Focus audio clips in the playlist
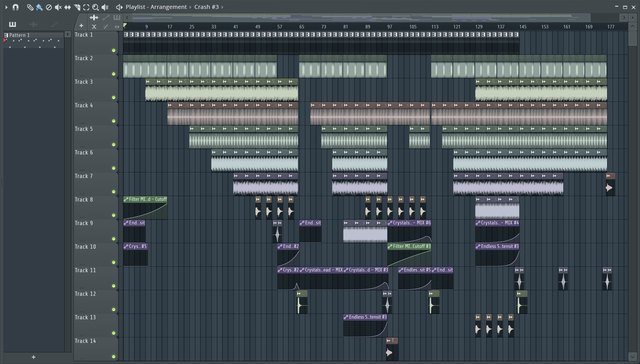 coord(94,18)
